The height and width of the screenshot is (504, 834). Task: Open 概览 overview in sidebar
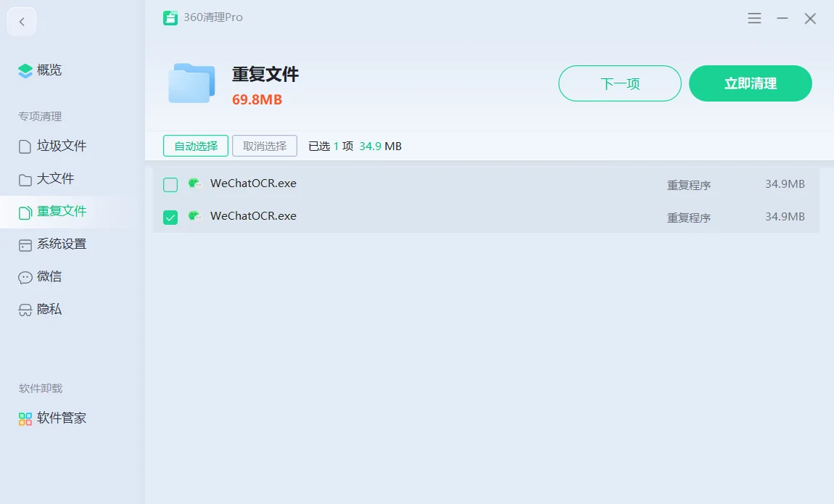pyautogui.click(x=40, y=70)
